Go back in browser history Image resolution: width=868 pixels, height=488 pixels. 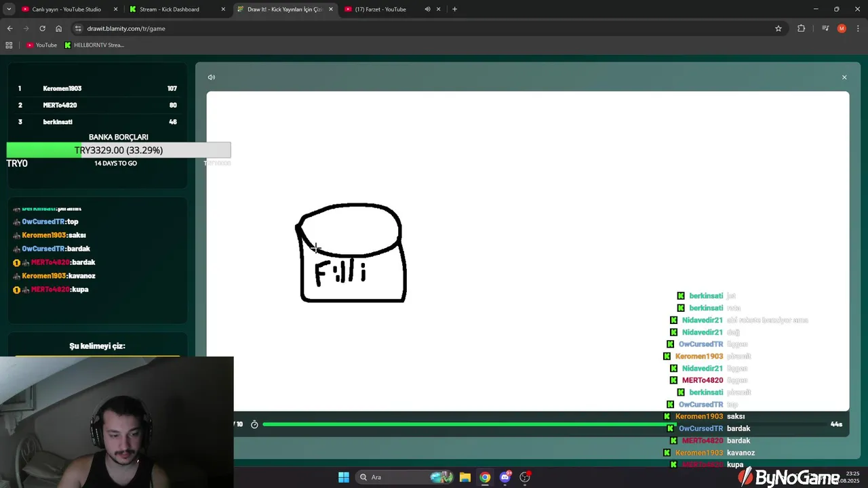[9, 28]
